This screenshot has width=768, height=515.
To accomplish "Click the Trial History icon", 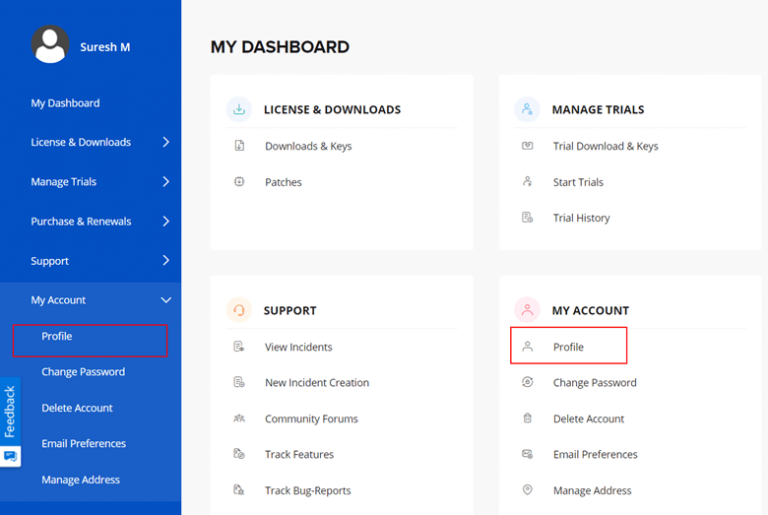I will tap(527, 218).
